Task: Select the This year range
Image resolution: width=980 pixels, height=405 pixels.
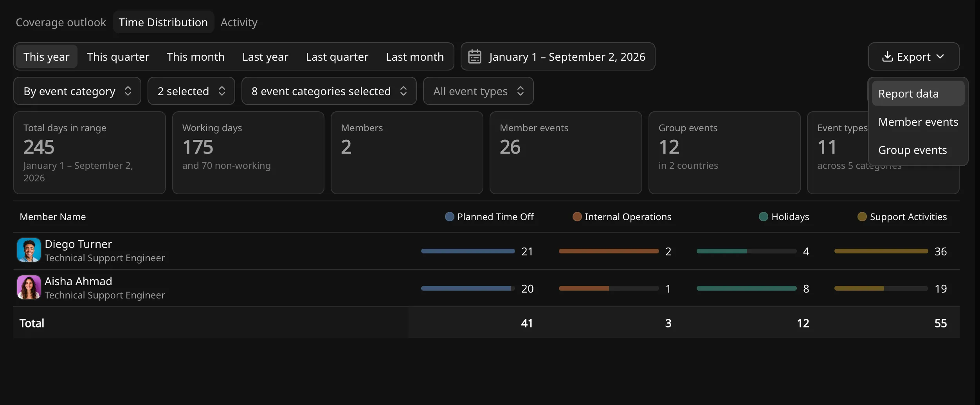Action: 46,57
